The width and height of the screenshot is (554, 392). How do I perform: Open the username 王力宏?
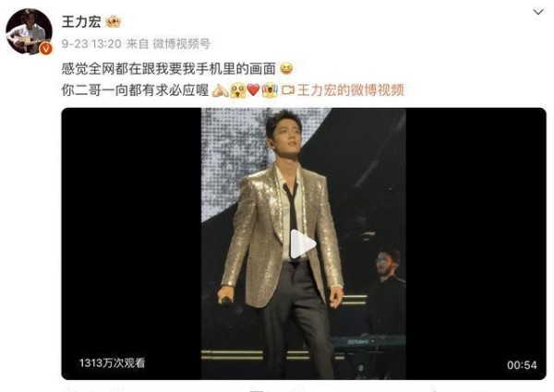tap(81, 22)
